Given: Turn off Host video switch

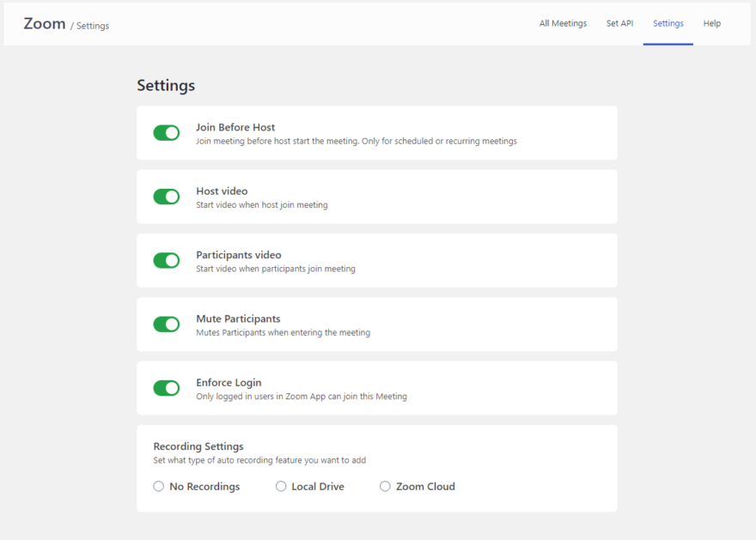Looking at the screenshot, I should click(x=167, y=197).
